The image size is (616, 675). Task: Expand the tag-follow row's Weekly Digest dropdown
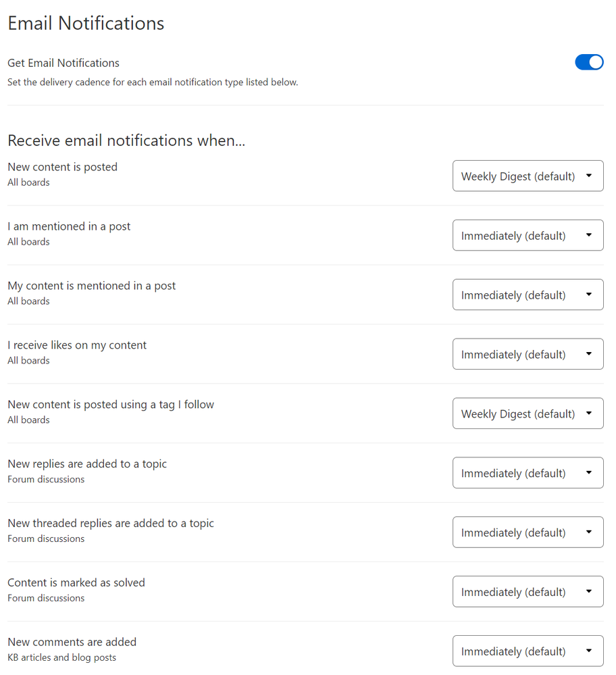[528, 414]
